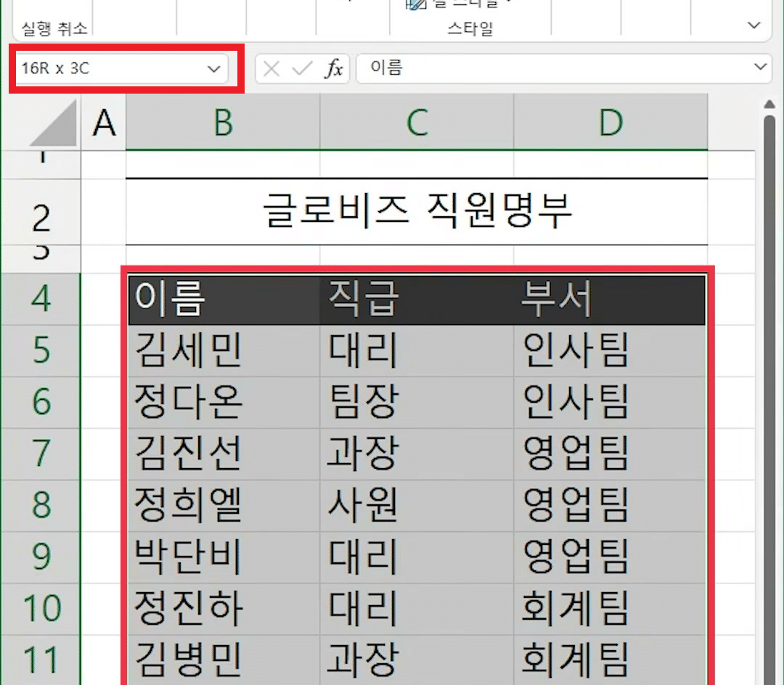Select row 2 header
The width and height of the screenshot is (784, 685).
click(41, 213)
